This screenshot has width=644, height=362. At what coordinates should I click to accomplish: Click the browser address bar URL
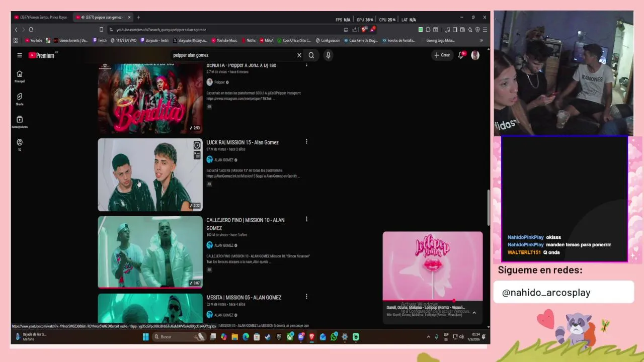point(161,30)
